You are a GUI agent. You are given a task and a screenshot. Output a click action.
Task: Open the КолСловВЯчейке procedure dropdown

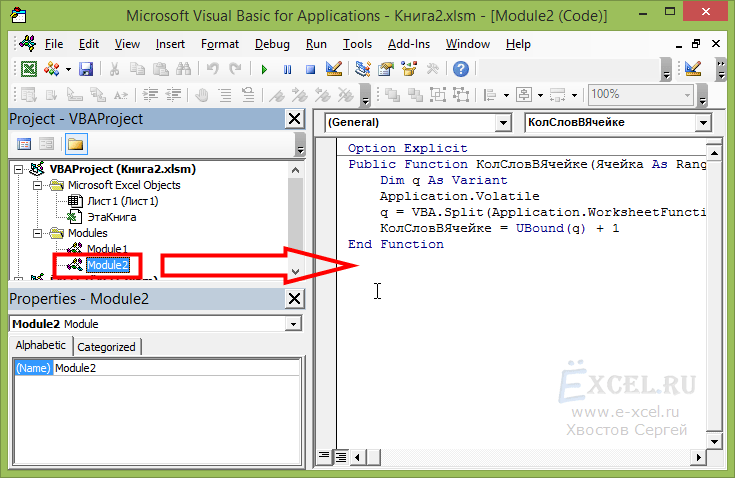pos(703,123)
